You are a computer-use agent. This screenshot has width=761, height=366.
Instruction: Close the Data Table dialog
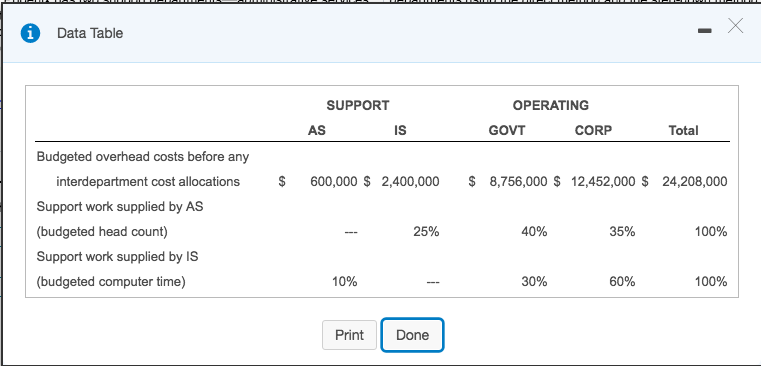(736, 26)
